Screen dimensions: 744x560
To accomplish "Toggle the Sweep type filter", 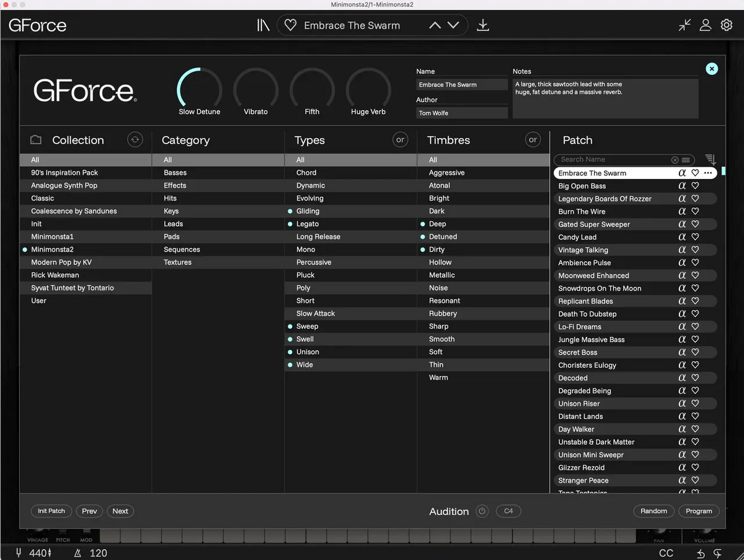I will click(351, 326).
